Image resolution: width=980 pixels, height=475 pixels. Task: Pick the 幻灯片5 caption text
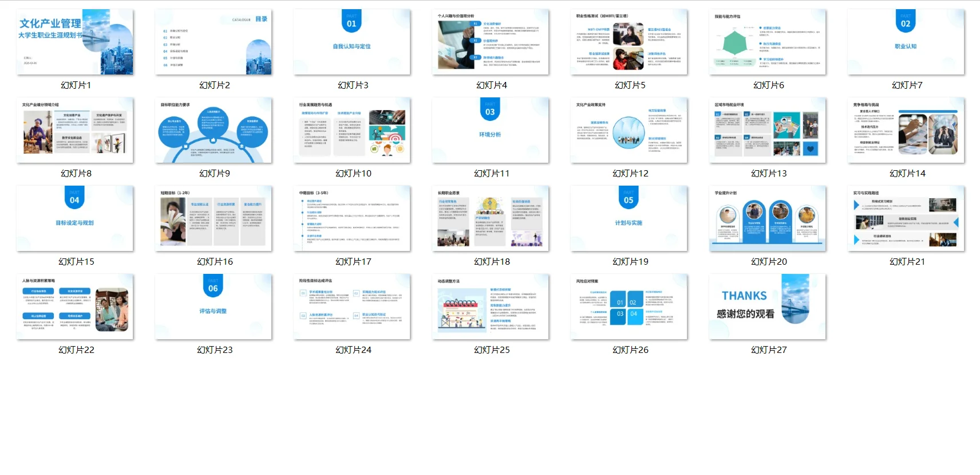630,85
